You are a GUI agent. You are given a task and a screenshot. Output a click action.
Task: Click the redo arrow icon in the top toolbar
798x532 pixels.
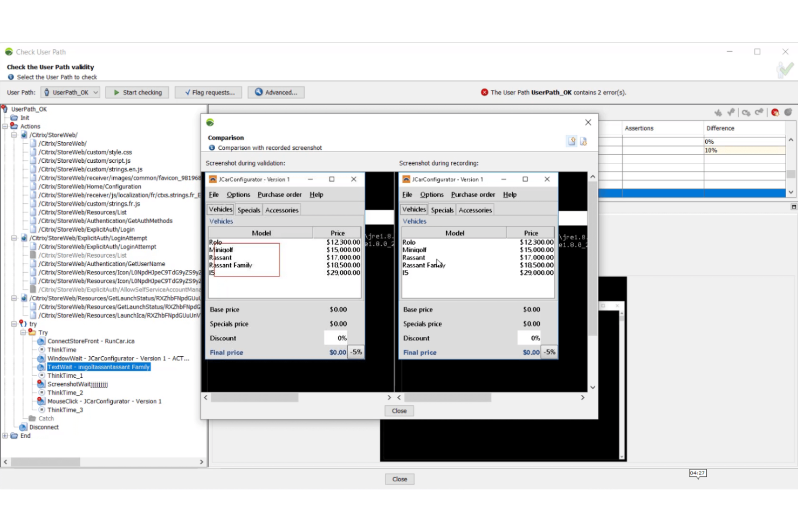coord(759,112)
